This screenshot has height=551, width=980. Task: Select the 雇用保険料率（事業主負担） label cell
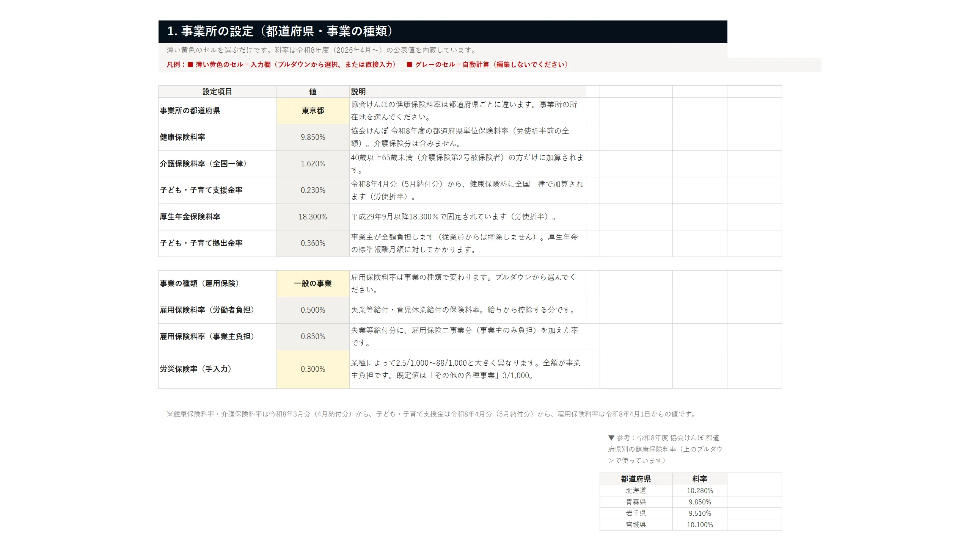click(x=217, y=337)
